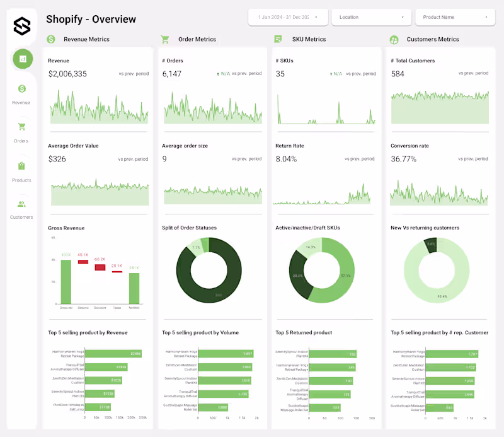
Task: Click the Split of Order Statuses heading
Action: tap(190, 228)
